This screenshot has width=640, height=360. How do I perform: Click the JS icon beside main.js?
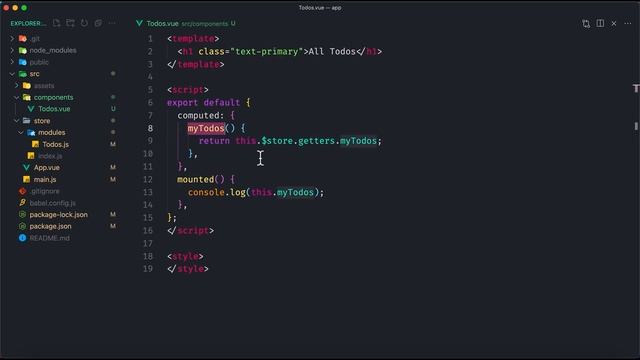27,180
